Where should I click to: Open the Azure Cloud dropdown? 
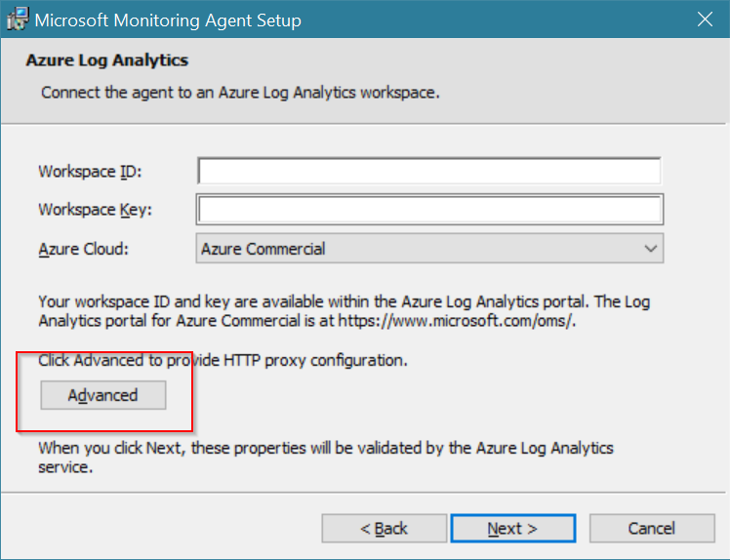[x=429, y=249]
